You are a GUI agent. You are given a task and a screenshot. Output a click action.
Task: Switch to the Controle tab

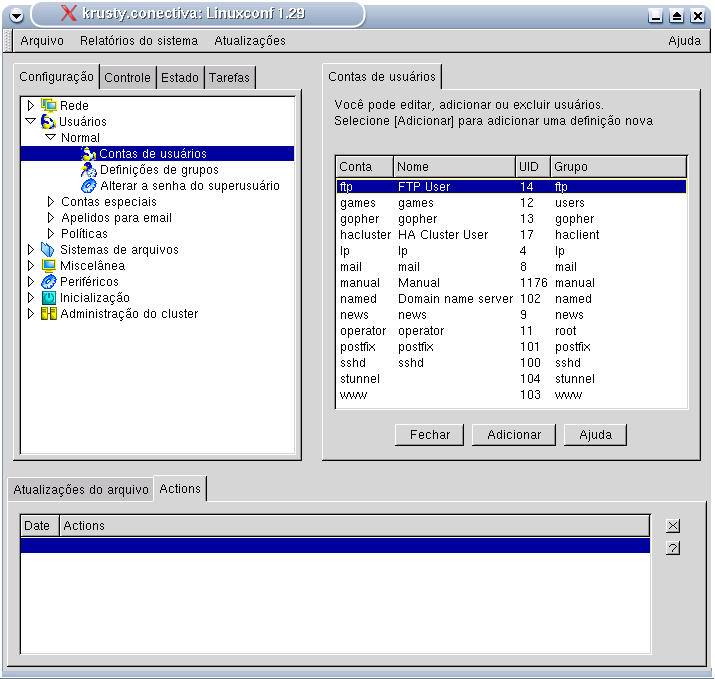point(127,78)
